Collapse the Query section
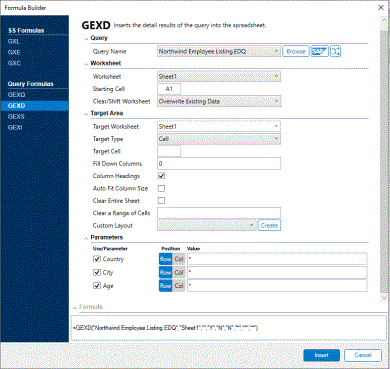 pyautogui.click(x=86, y=39)
